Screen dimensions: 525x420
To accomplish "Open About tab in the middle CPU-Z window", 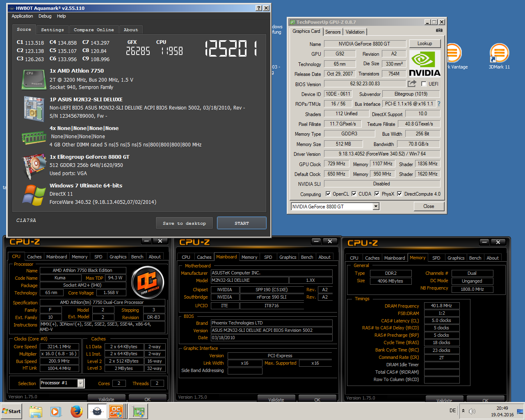I will (x=324, y=257).
